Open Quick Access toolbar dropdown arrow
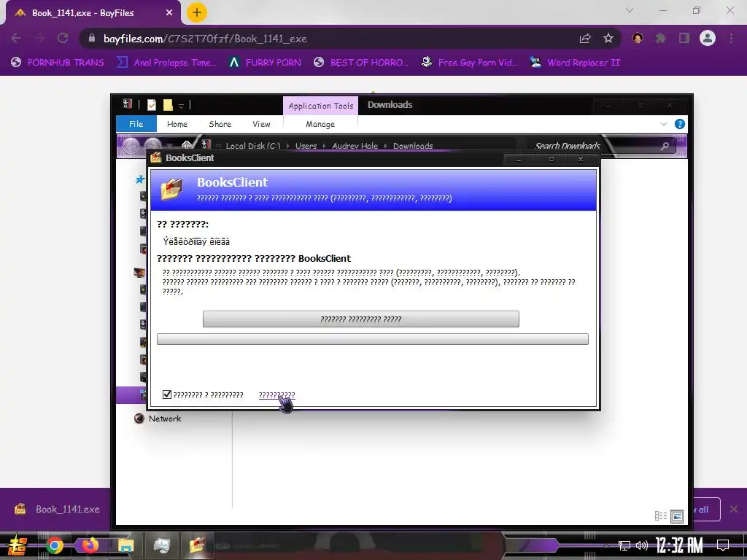 coord(181,106)
